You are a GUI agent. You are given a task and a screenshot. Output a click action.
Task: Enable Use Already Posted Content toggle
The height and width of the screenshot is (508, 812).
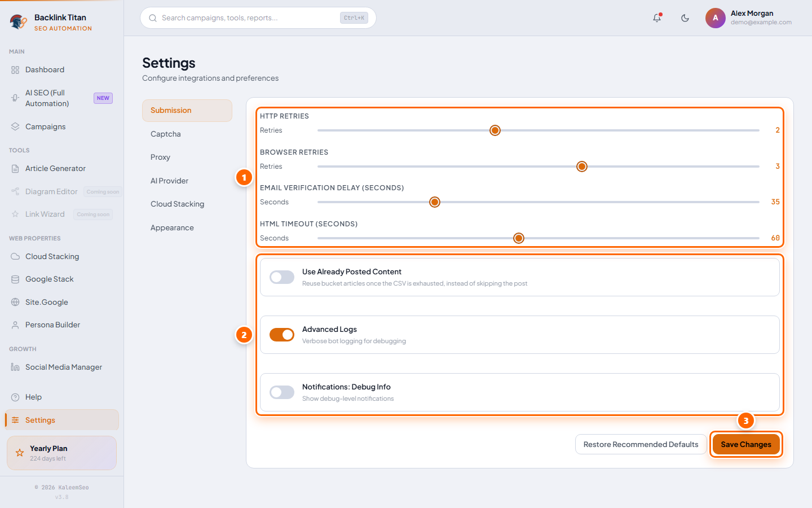pyautogui.click(x=282, y=277)
